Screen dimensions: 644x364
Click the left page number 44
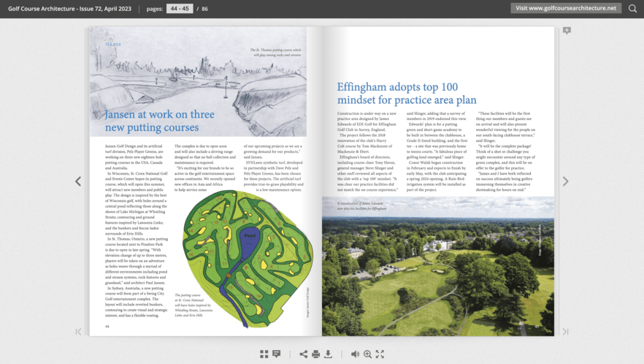(107, 327)
